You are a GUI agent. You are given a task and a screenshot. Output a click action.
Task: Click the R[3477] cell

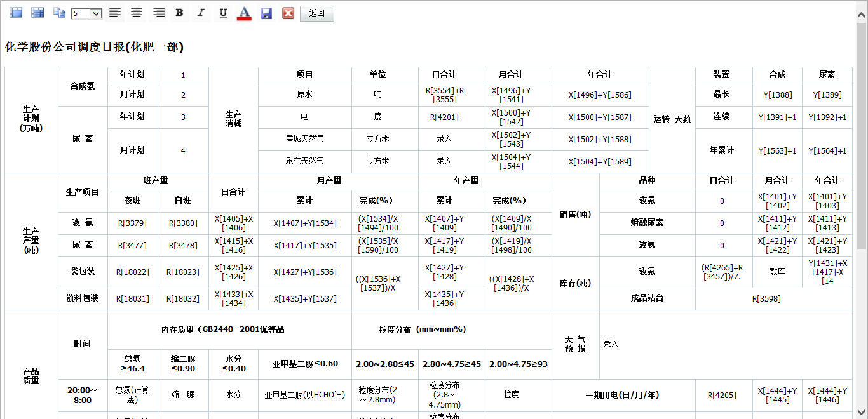[132, 245]
